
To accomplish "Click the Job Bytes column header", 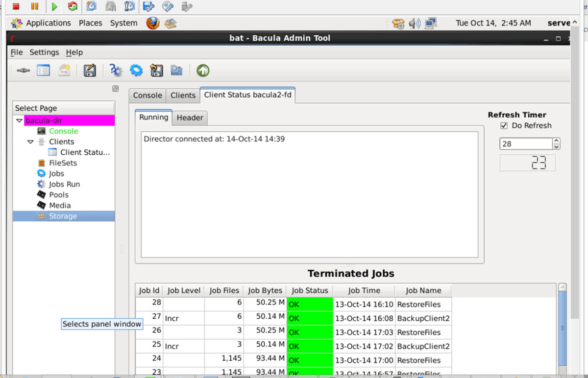I will [265, 290].
